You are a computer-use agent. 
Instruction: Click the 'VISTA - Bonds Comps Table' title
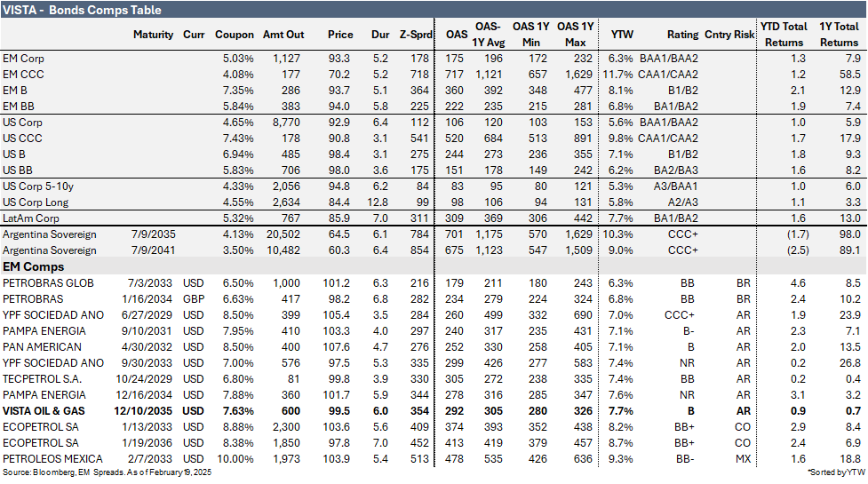tap(82, 10)
